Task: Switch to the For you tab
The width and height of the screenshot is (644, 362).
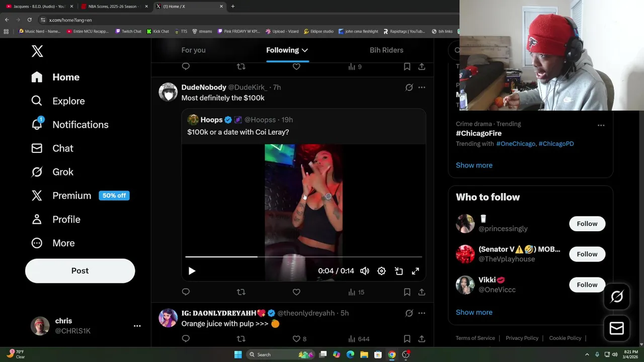Action: tap(193, 50)
